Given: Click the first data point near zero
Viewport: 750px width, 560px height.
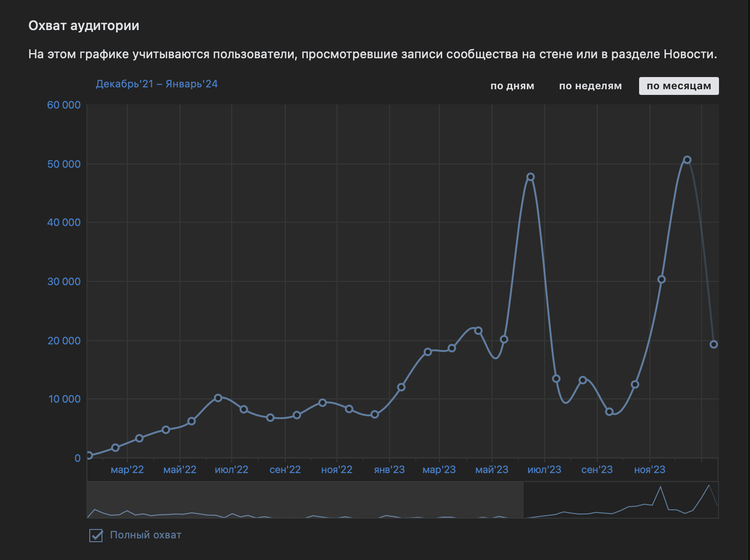Looking at the screenshot, I should 89,455.
